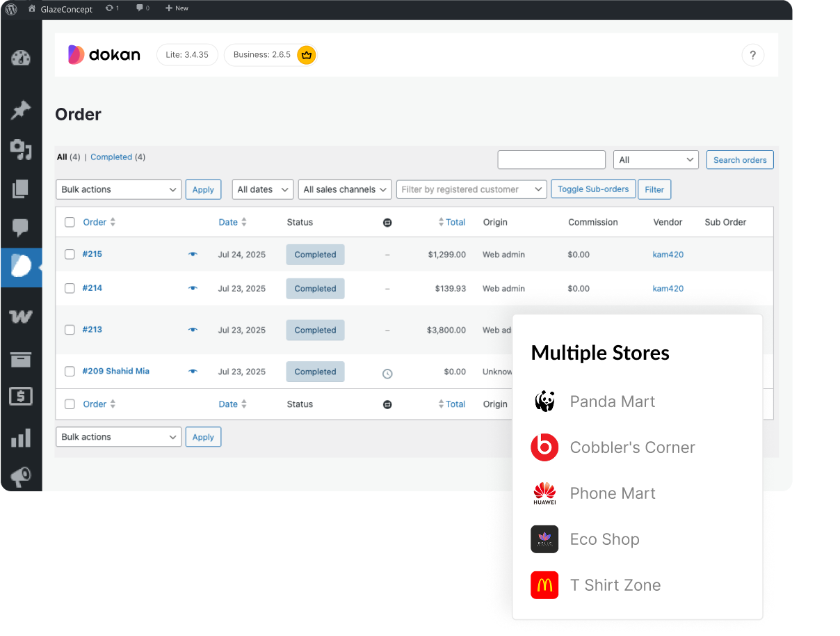Image resolution: width=840 pixels, height=636 pixels.
Task: Tick the checkbox for order #209
Action: coord(70,372)
